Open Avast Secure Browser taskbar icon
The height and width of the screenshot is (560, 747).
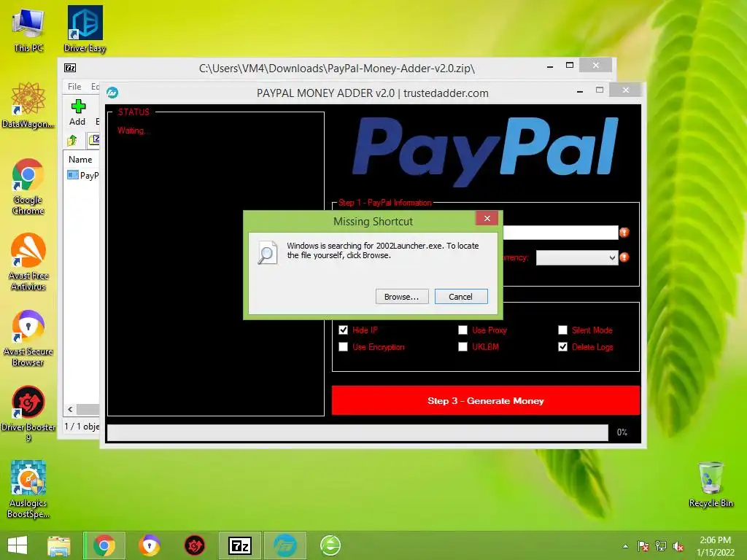[149, 545]
